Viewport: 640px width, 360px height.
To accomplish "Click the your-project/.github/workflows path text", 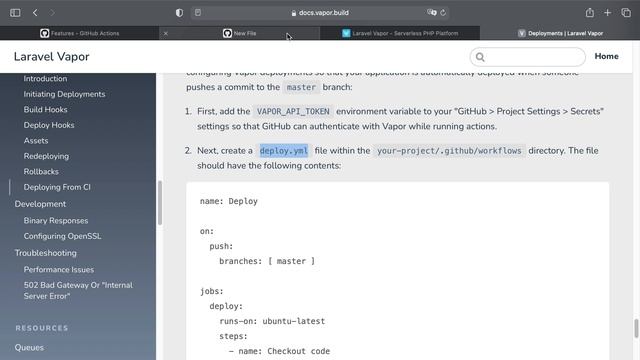I will pos(449,151).
